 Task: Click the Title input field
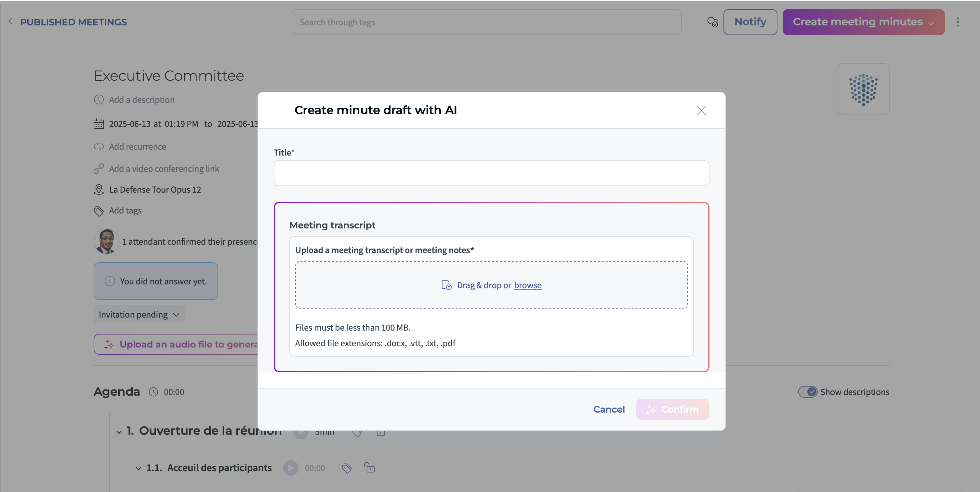tap(491, 173)
